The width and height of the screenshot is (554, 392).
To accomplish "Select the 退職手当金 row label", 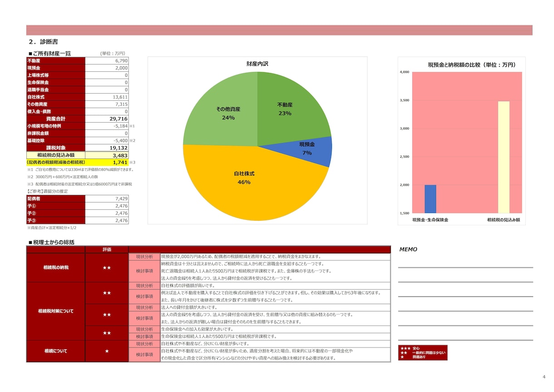I will coord(56,90).
